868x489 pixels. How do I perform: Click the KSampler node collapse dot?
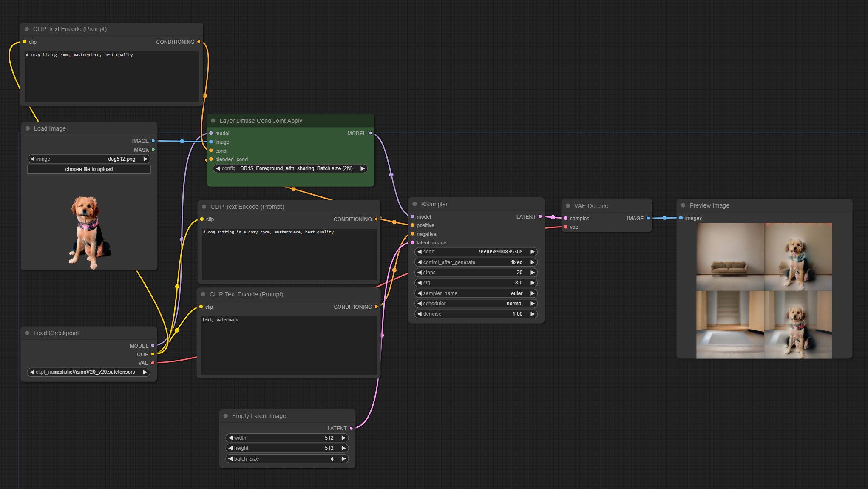(x=414, y=204)
